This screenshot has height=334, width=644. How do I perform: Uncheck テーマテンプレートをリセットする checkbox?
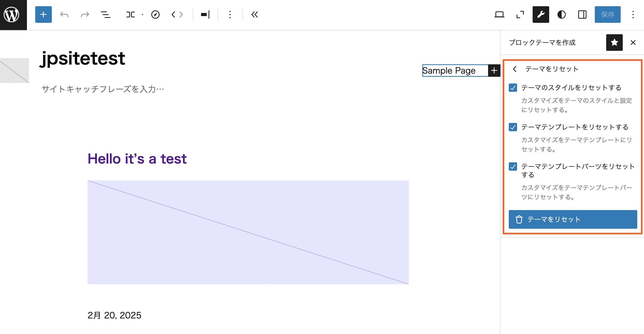(x=513, y=127)
